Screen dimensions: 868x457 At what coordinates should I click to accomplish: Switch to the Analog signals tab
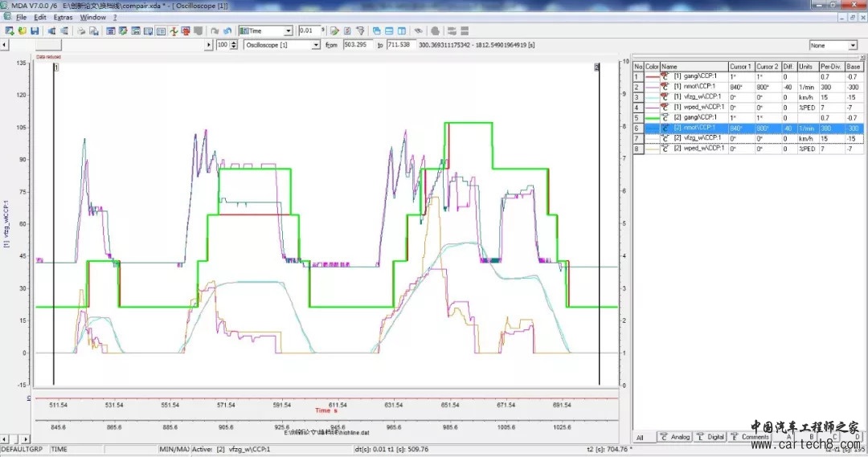(x=675, y=437)
